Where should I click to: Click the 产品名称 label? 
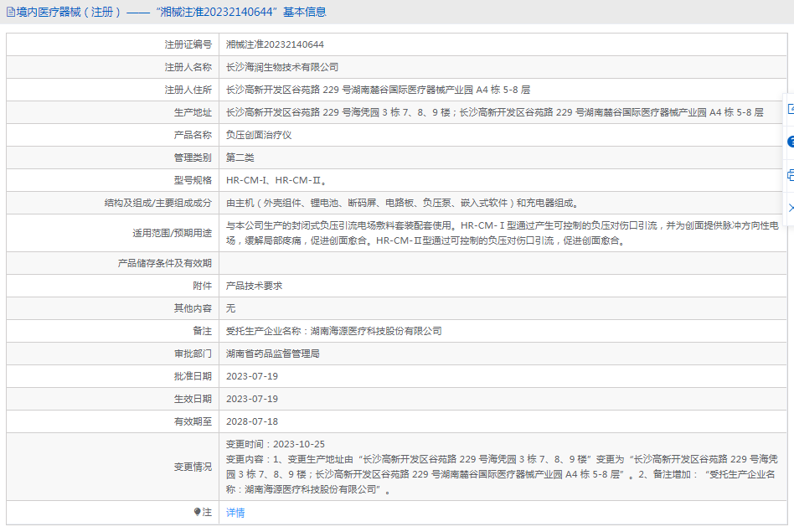193,135
